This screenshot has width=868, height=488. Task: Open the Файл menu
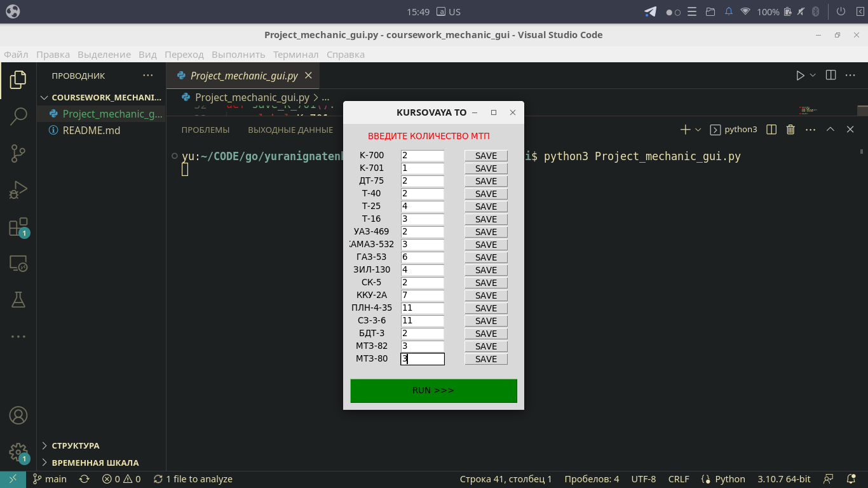click(x=16, y=55)
